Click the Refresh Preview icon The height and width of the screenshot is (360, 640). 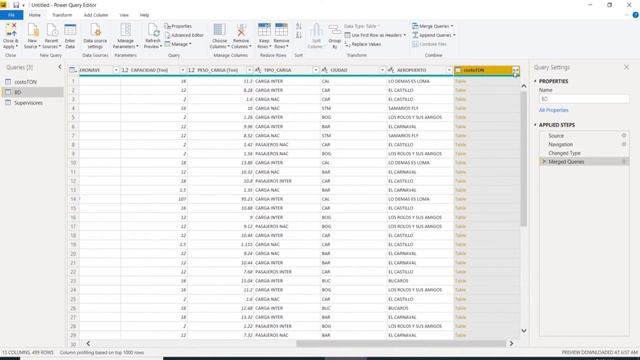pos(153,30)
